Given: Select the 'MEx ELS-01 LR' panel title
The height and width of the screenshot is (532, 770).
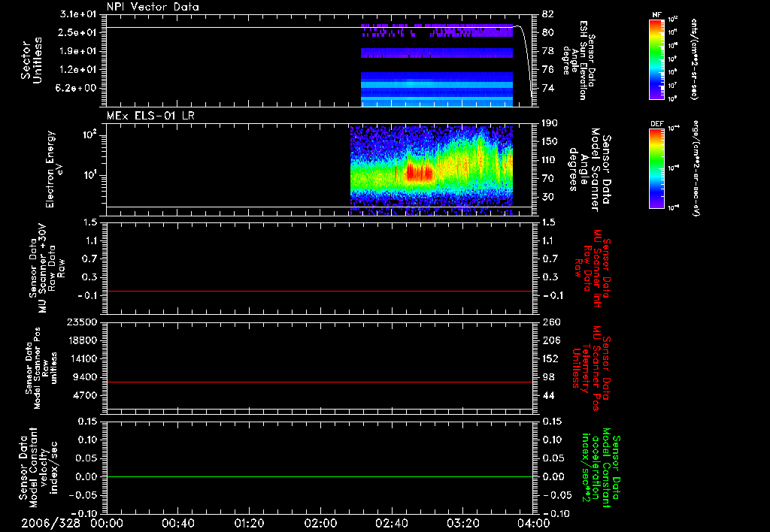Looking at the screenshot, I should pos(150,116).
